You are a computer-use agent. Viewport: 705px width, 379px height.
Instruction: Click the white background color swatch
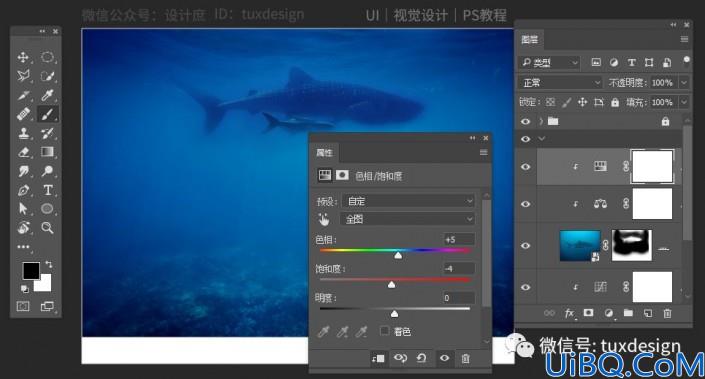coord(45,284)
